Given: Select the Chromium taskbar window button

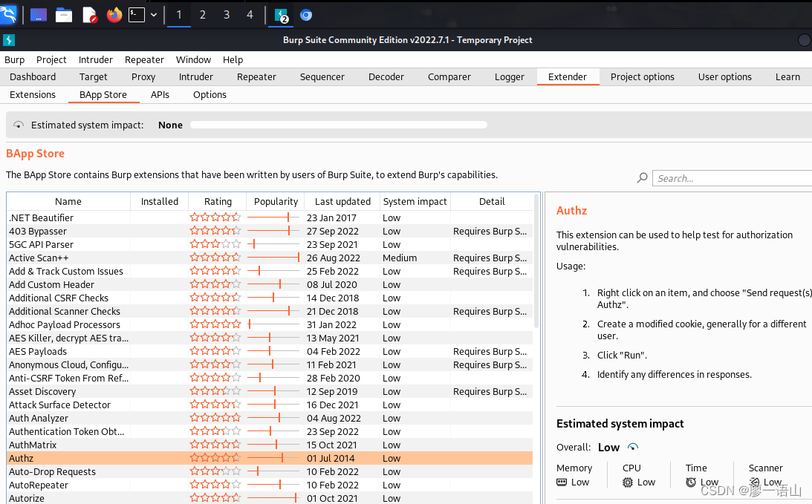Looking at the screenshot, I should 306,15.
